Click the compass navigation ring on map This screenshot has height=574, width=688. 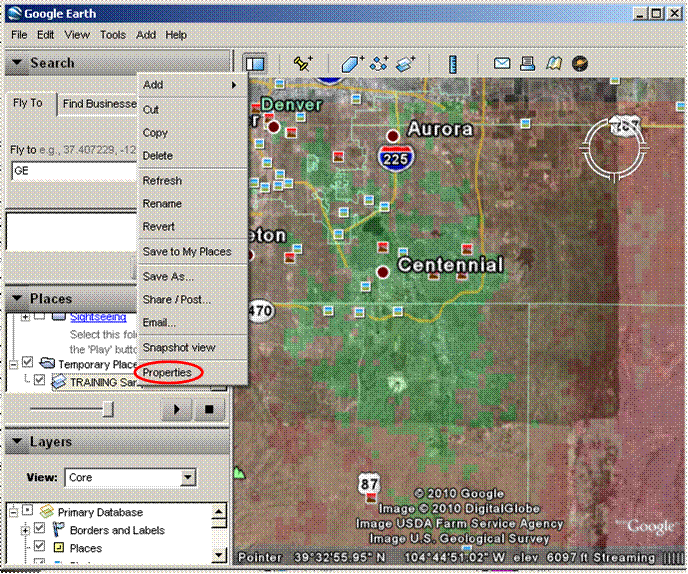pyautogui.click(x=614, y=148)
